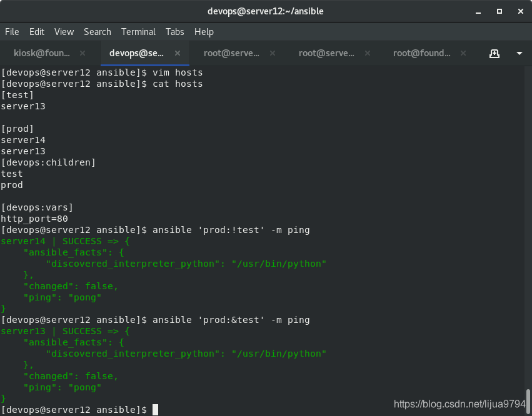Open the Edit menu
Viewport: 532px width, 416px height.
(37, 32)
